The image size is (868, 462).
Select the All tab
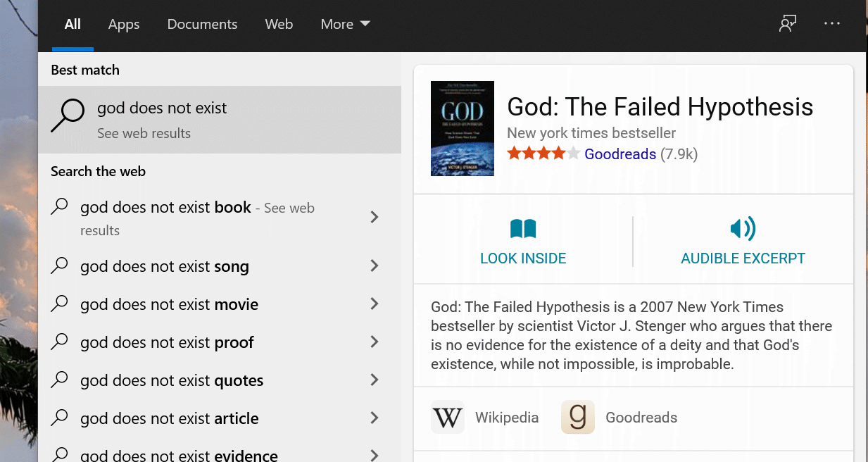pos(73,24)
